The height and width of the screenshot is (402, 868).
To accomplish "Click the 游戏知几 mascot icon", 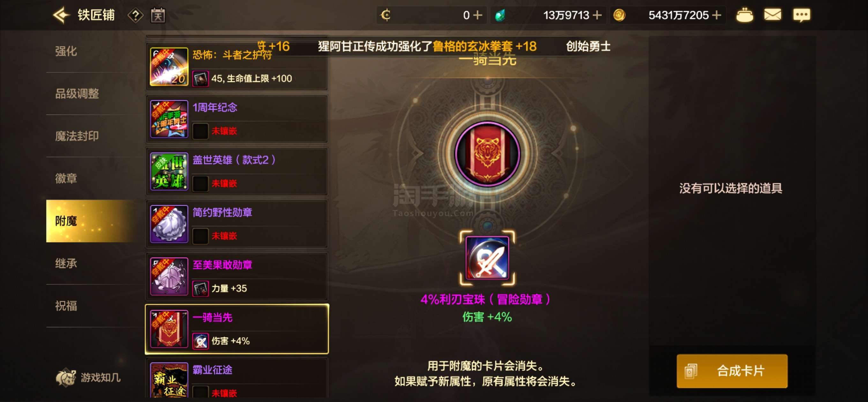I will click(x=66, y=377).
